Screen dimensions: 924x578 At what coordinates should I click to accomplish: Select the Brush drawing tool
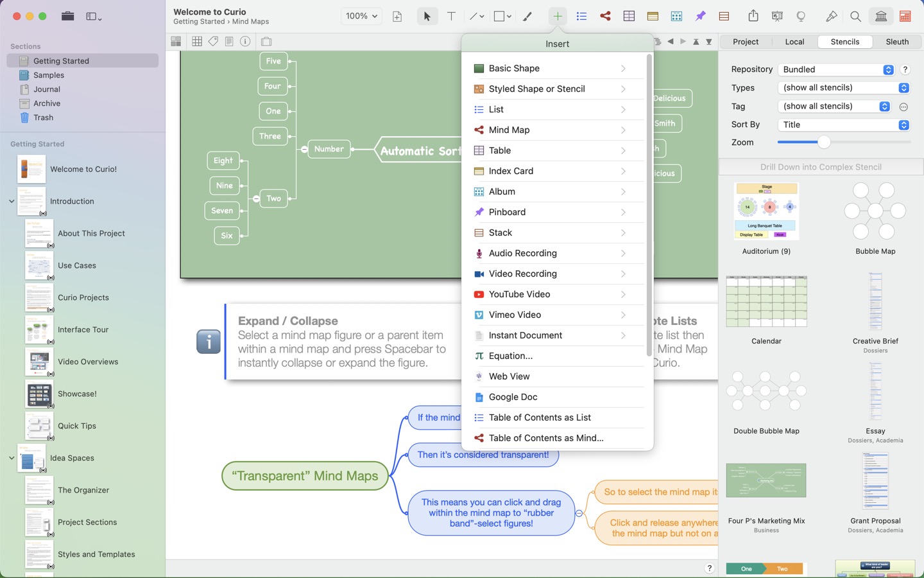click(527, 17)
